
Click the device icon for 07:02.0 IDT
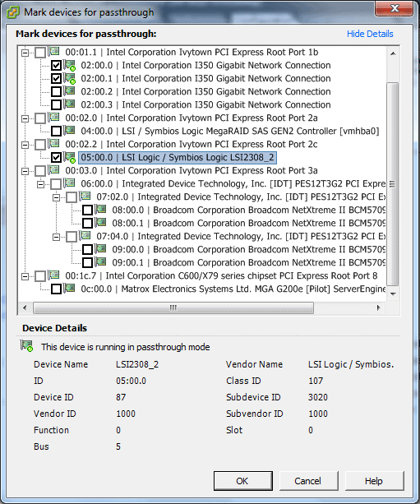(x=85, y=196)
